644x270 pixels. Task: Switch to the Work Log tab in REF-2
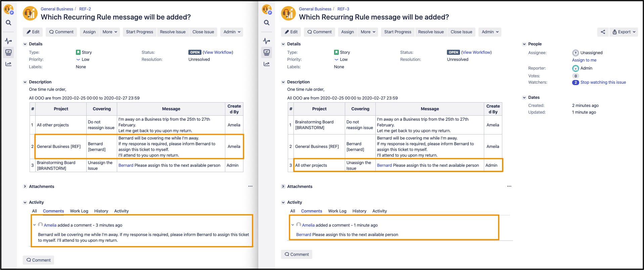click(79, 211)
